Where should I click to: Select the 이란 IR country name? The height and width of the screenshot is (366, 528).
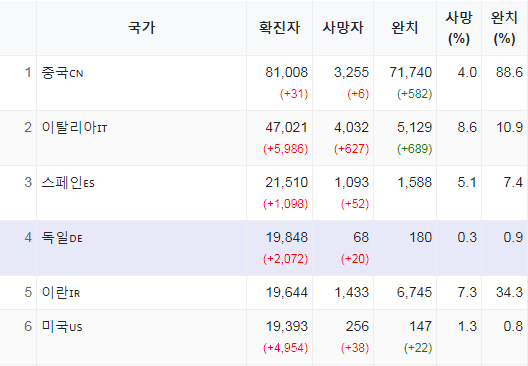click(61, 292)
